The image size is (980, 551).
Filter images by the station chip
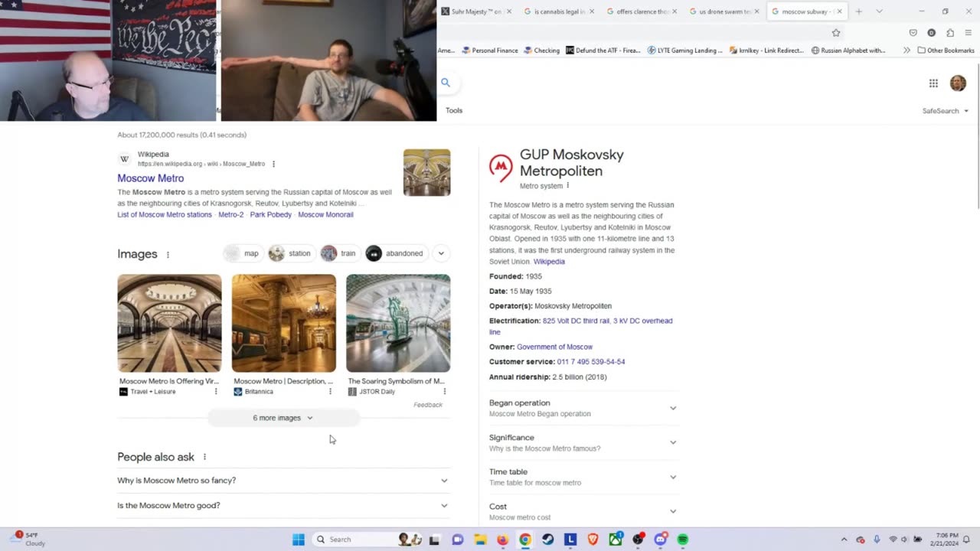click(x=290, y=253)
